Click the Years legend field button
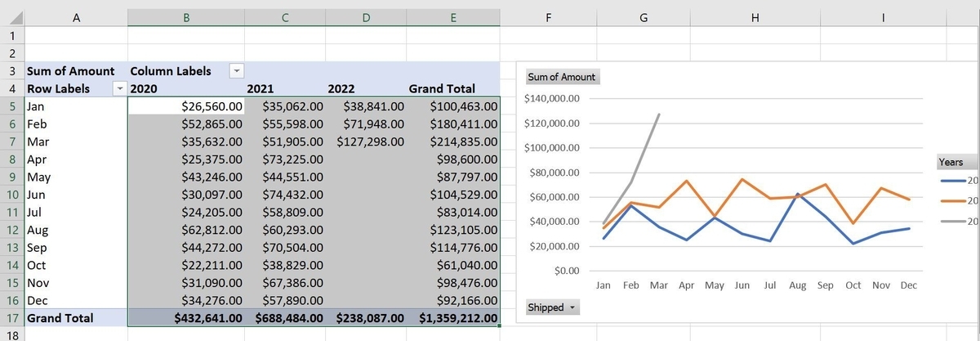 [951, 162]
